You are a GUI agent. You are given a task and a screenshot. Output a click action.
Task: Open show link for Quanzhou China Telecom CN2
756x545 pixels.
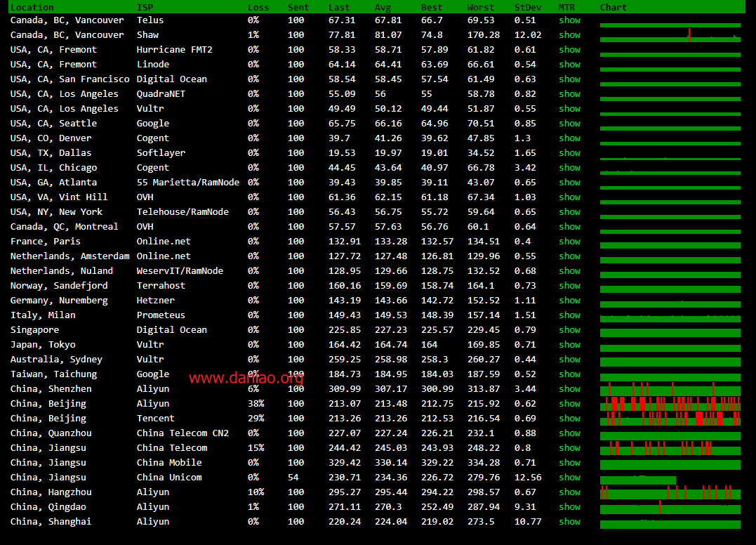tap(569, 433)
